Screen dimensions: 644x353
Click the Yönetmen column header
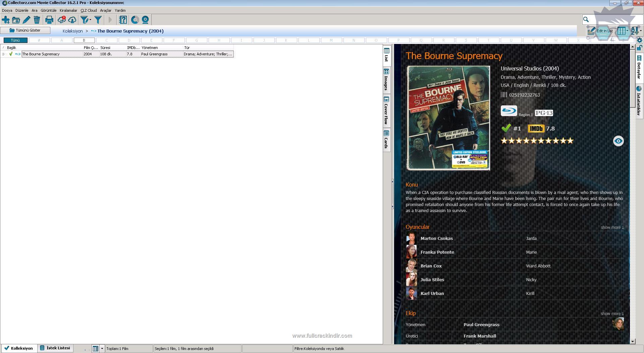(162, 48)
